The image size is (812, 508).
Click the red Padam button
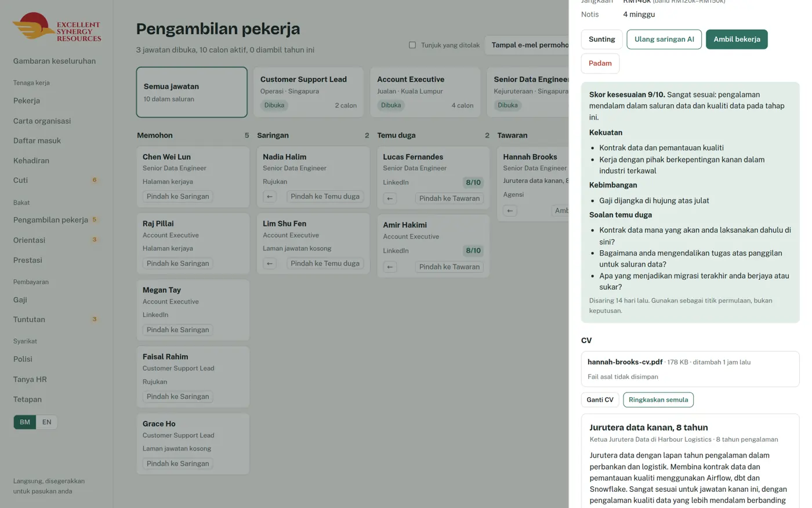tap(600, 63)
